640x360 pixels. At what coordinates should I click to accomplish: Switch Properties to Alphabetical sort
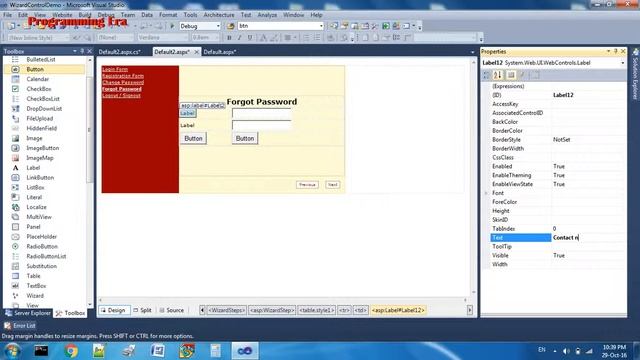point(498,75)
